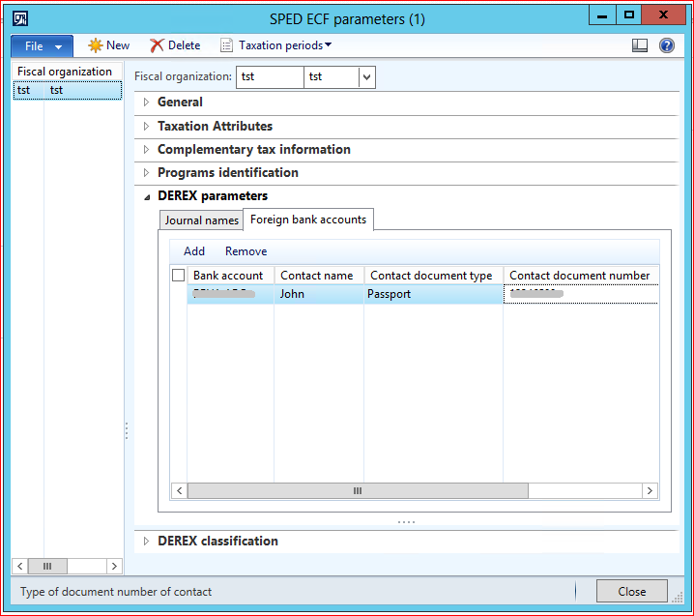Click the left list scrollbar left arrow
The height and width of the screenshot is (616, 694).
(20, 566)
